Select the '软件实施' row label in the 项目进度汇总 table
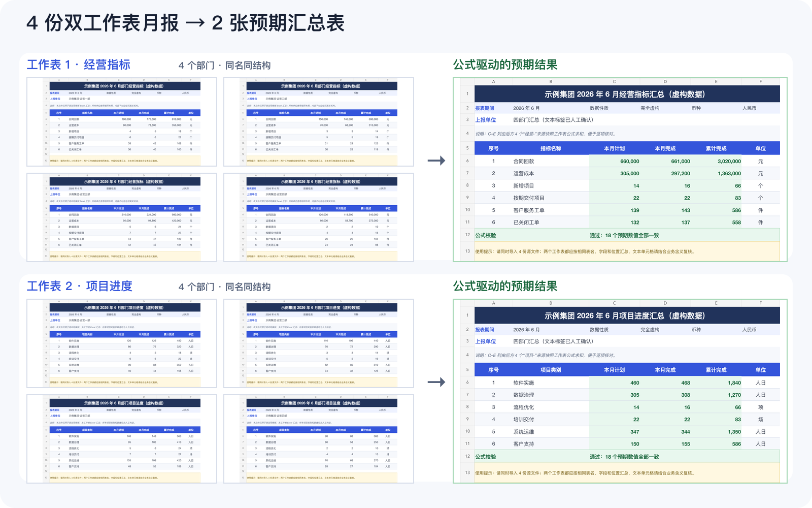The height and width of the screenshot is (508, 812). coord(524,383)
